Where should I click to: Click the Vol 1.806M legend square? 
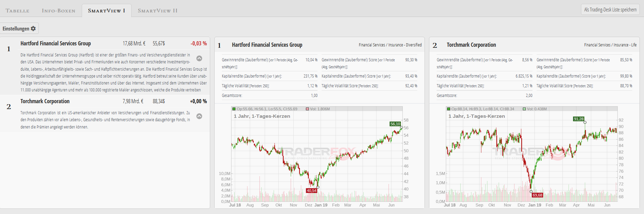click(307, 109)
